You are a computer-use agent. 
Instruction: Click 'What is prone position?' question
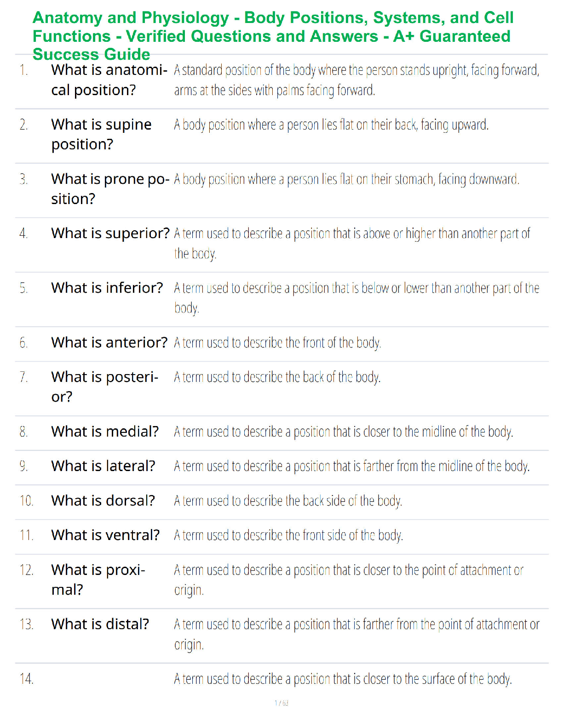coord(110,189)
